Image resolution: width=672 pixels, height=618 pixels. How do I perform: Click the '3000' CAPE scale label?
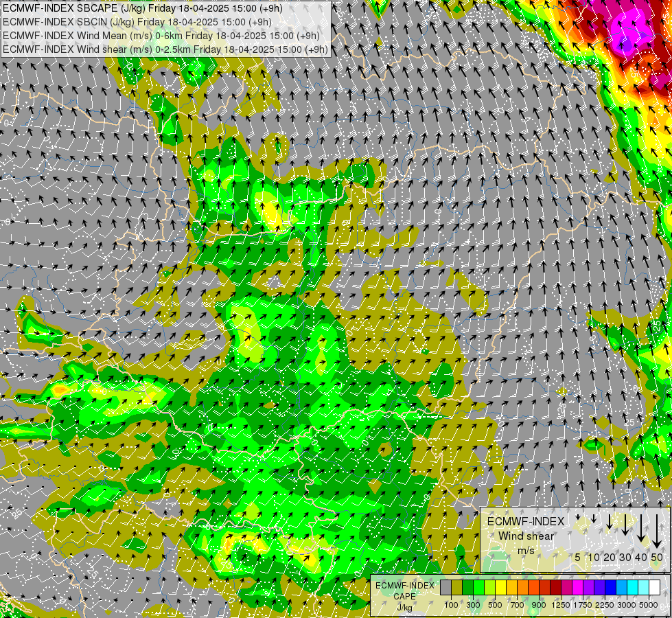click(x=627, y=605)
